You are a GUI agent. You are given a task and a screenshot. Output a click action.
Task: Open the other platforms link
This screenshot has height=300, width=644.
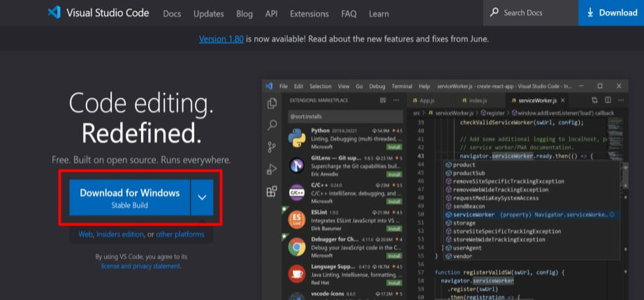[180, 234]
